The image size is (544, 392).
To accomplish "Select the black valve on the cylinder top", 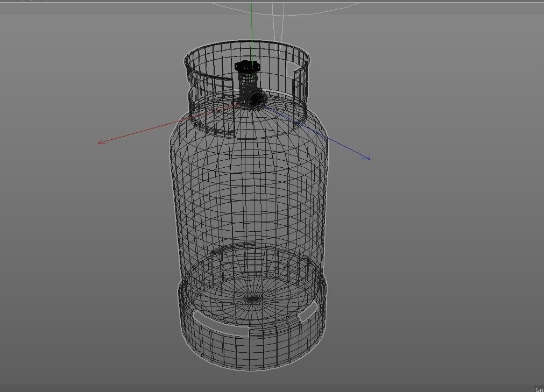I will click(250, 84).
